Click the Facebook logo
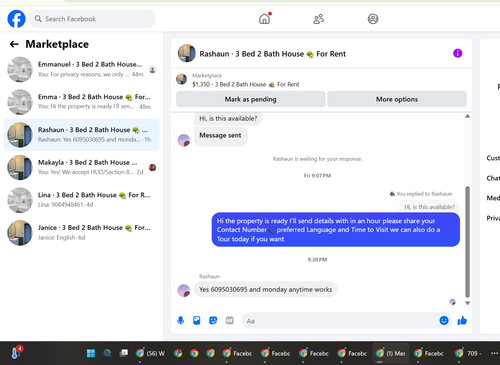Screen dimensions: 500x365 (16, 19)
